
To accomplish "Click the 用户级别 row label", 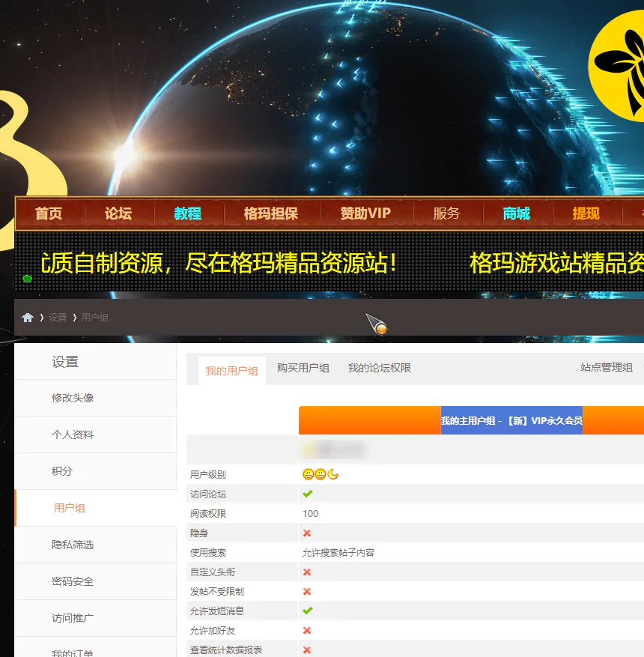I will 208,475.
